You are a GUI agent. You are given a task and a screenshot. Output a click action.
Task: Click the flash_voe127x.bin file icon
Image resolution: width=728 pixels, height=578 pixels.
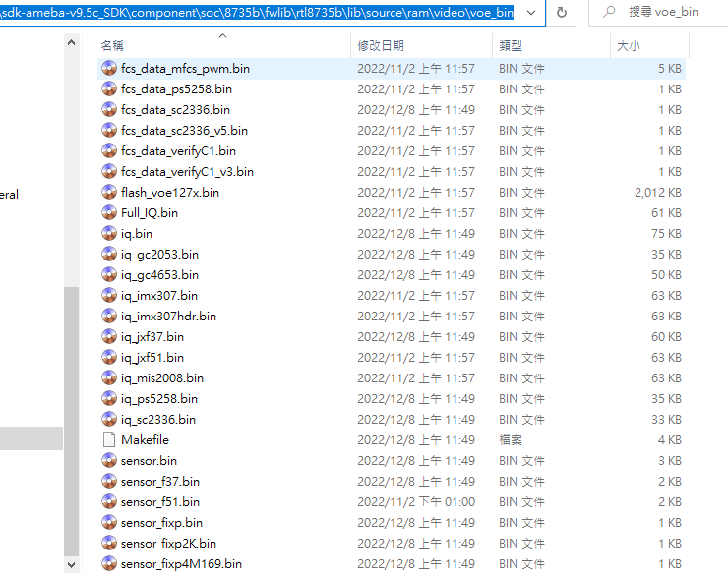tap(109, 193)
